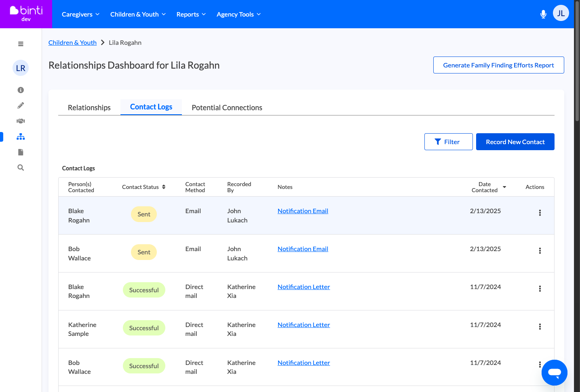580x392 pixels.
Task: Open Notification Email link for Blake Rogahn
Action: click(x=303, y=211)
